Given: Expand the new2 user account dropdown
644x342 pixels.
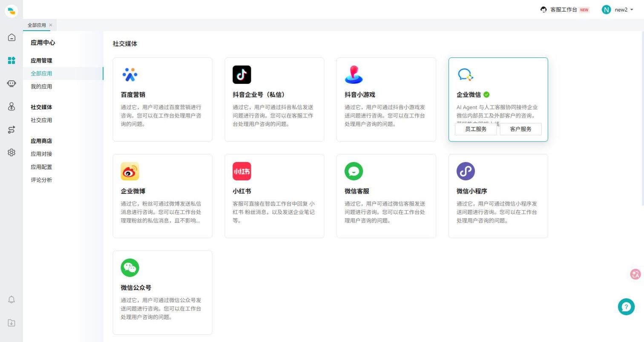Looking at the screenshot, I should (618, 10).
